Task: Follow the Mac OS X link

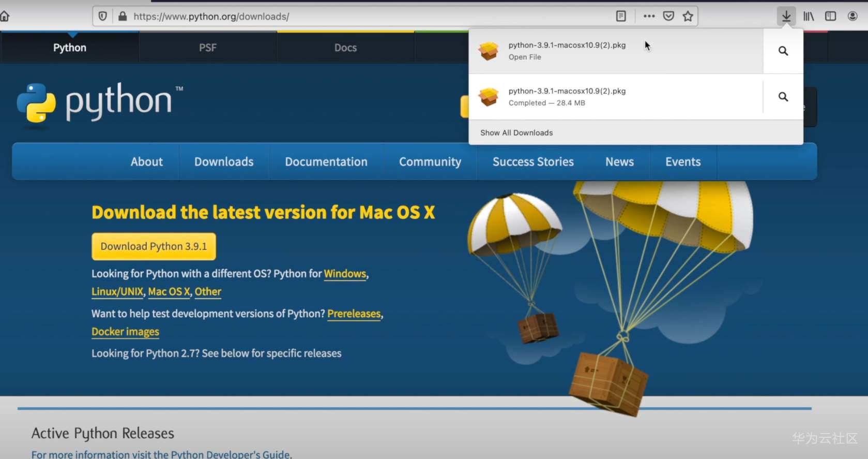Action: pyautogui.click(x=169, y=292)
